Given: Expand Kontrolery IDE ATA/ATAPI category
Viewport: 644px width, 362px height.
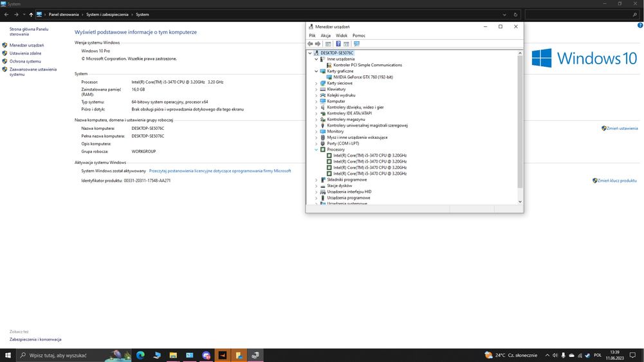Looking at the screenshot, I should pyautogui.click(x=317, y=113).
